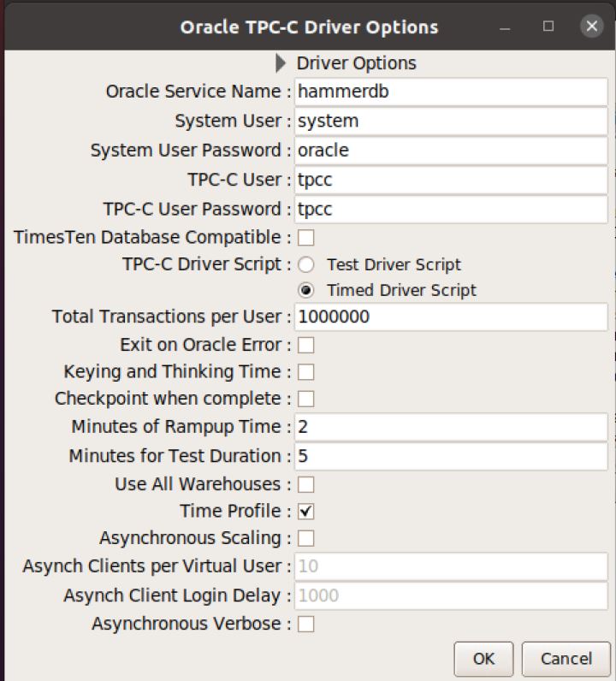Image resolution: width=616 pixels, height=681 pixels.
Task: Select the Test Driver Script radio button
Action: click(x=305, y=264)
